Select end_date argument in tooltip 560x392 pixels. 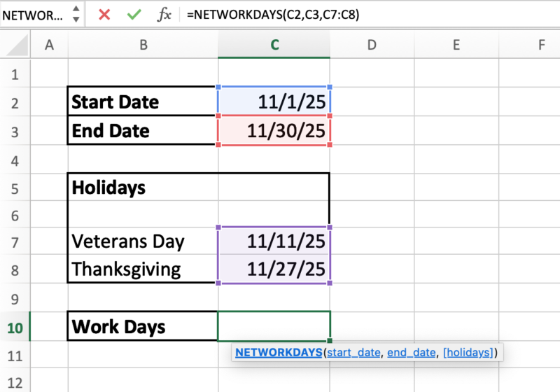click(x=413, y=352)
